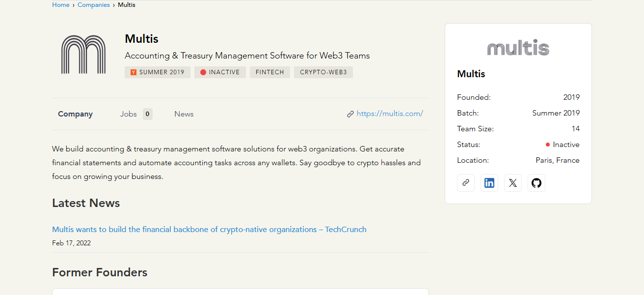Click the website link icon in sidebar card
Viewport: 644px width, 295px height.
pyautogui.click(x=465, y=183)
